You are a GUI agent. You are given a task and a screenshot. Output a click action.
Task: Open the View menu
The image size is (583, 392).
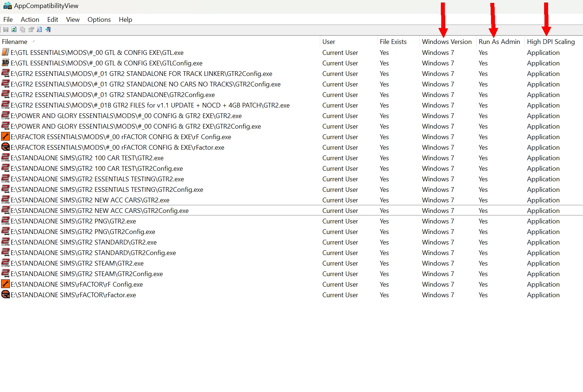(73, 20)
